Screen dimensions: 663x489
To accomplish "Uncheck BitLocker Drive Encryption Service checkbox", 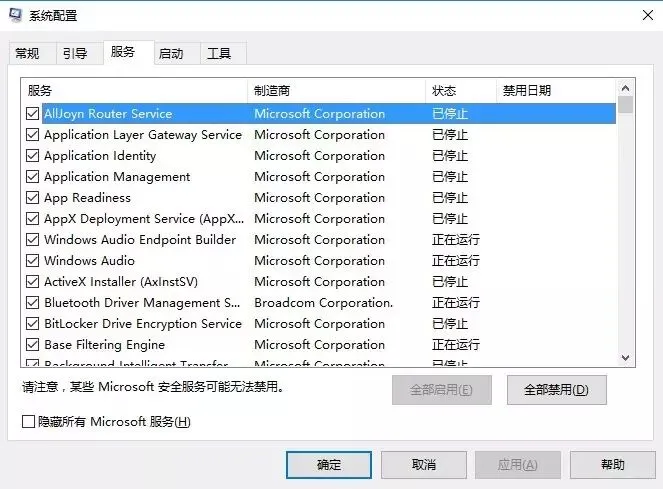I will (33, 324).
